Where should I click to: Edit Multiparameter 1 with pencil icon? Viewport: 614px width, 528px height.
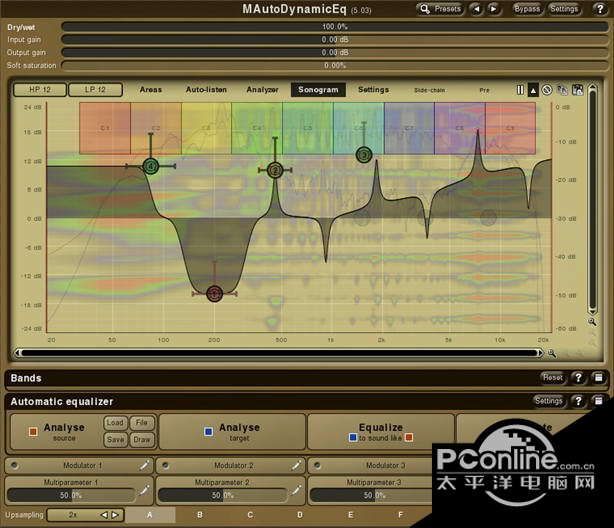144,490
